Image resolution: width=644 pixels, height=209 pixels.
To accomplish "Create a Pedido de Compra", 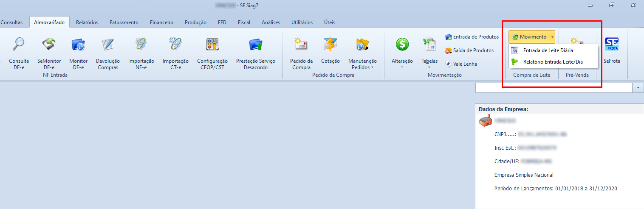I will point(301,50).
